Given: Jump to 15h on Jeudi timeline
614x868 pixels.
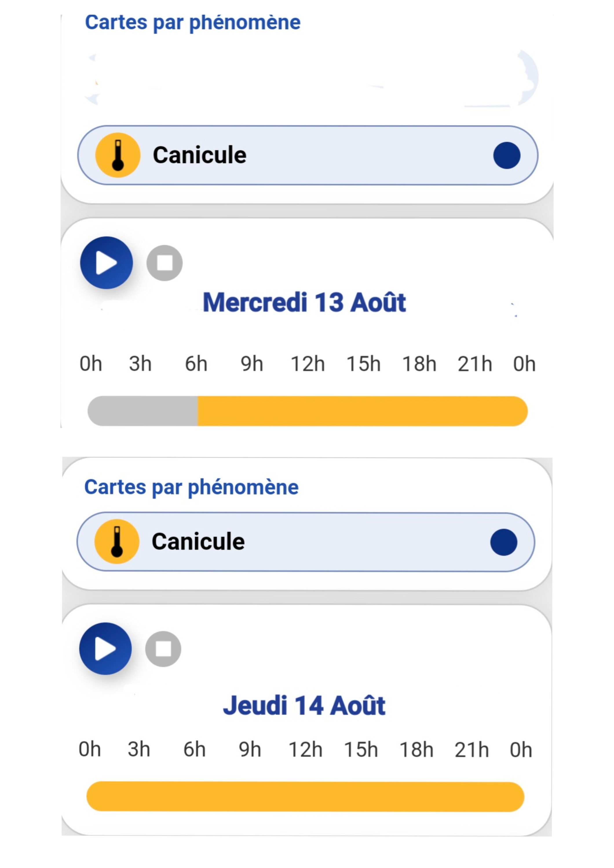Looking at the screenshot, I should [361, 749].
